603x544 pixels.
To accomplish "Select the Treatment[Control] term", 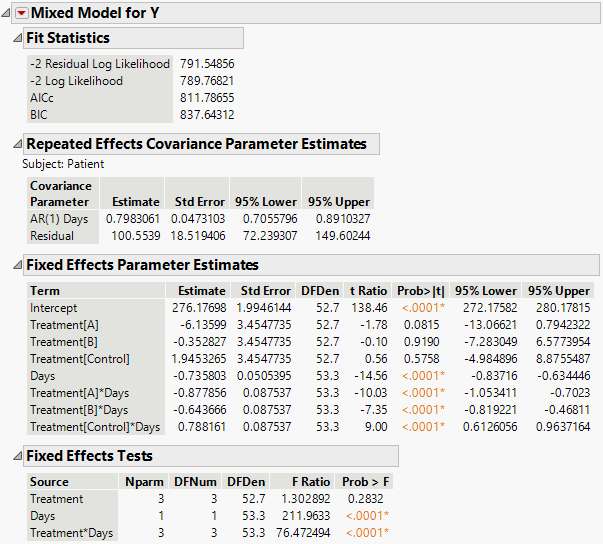I will pyautogui.click(x=80, y=359).
